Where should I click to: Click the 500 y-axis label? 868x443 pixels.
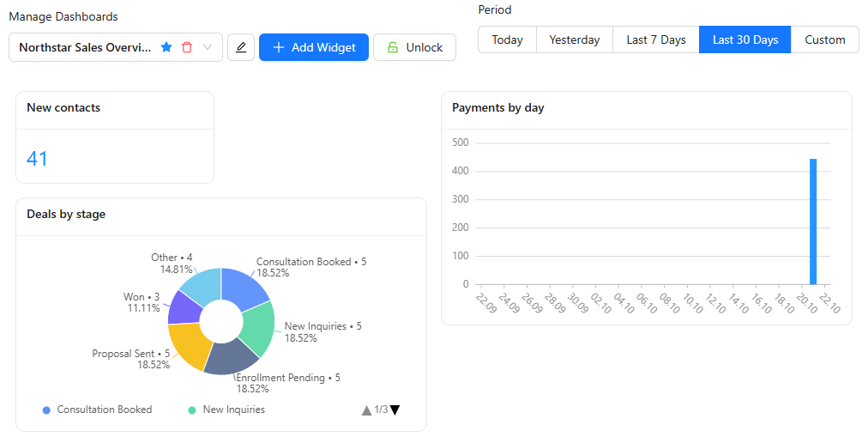[x=460, y=143]
